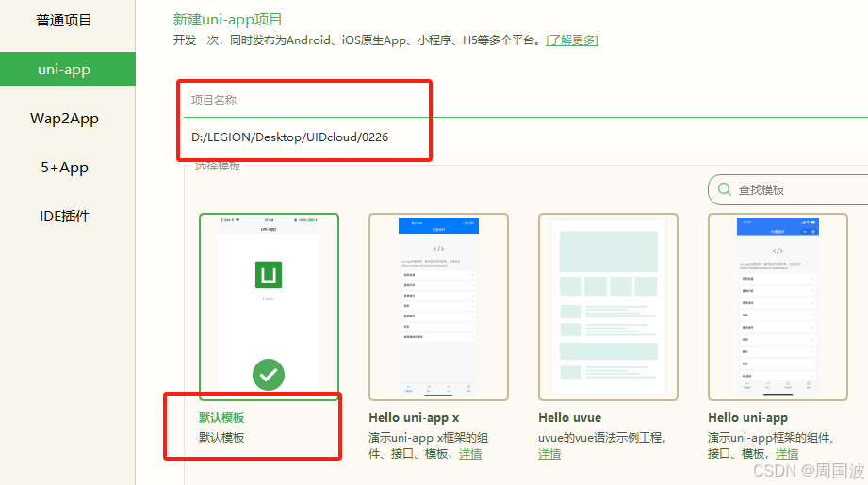Select the Hello uvue template thumbnail
Viewport: 868px width, 485px height.
pyautogui.click(x=609, y=307)
